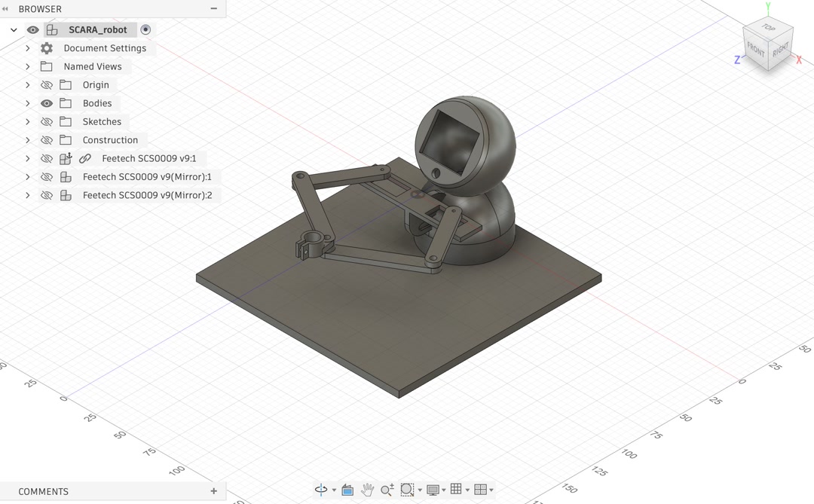The height and width of the screenshot is (504, 814).
Task: Click component icon of Feetech v9(Mirror):1
Action: click(x=66, y=177)
